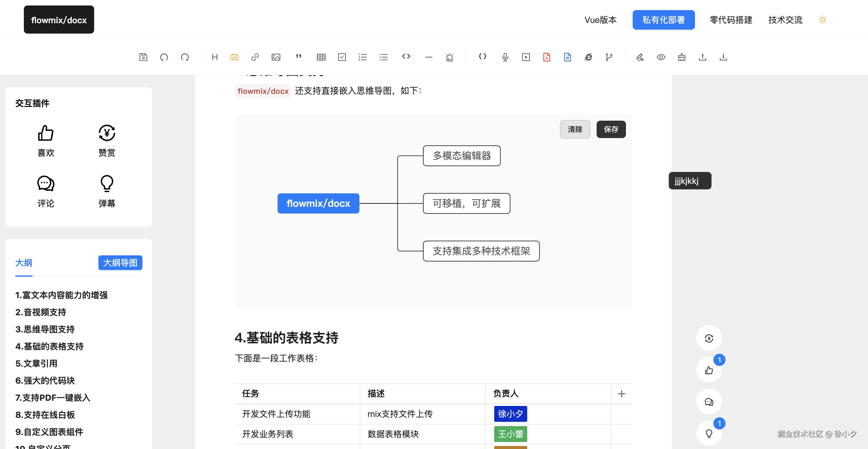Select the 徐小夕 assignee tag

510,414
